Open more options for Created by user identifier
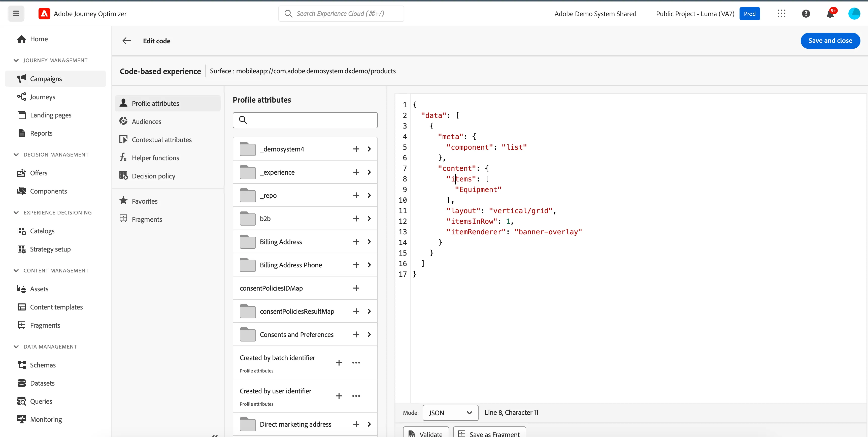 tap(356, 396)
